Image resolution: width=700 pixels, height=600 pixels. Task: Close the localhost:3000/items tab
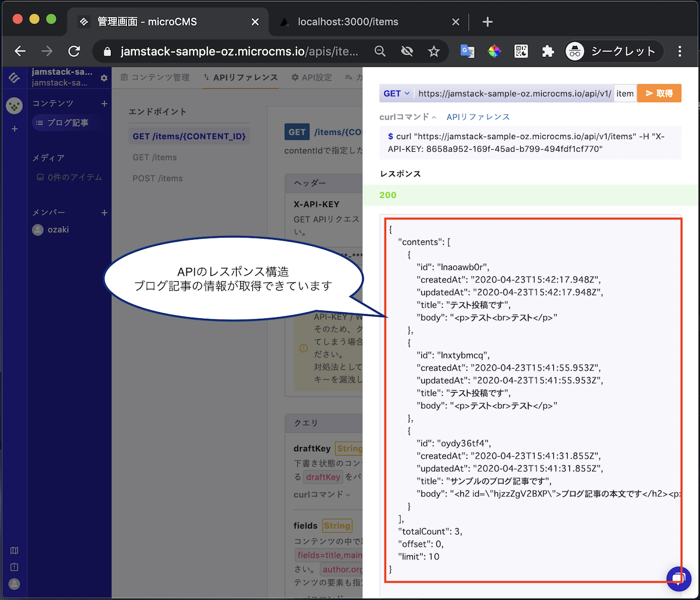(455, 22)
